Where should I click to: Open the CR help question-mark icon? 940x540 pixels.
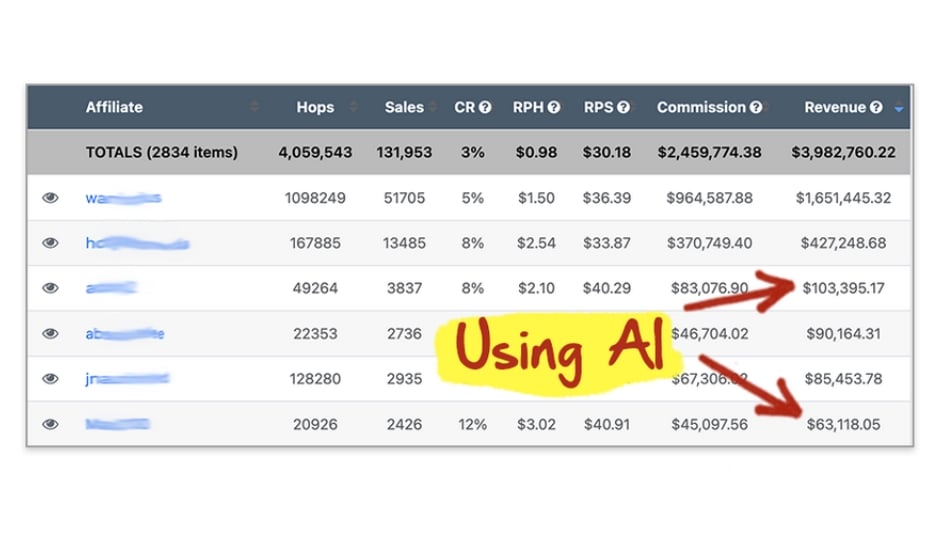click(x=485, y=107)
